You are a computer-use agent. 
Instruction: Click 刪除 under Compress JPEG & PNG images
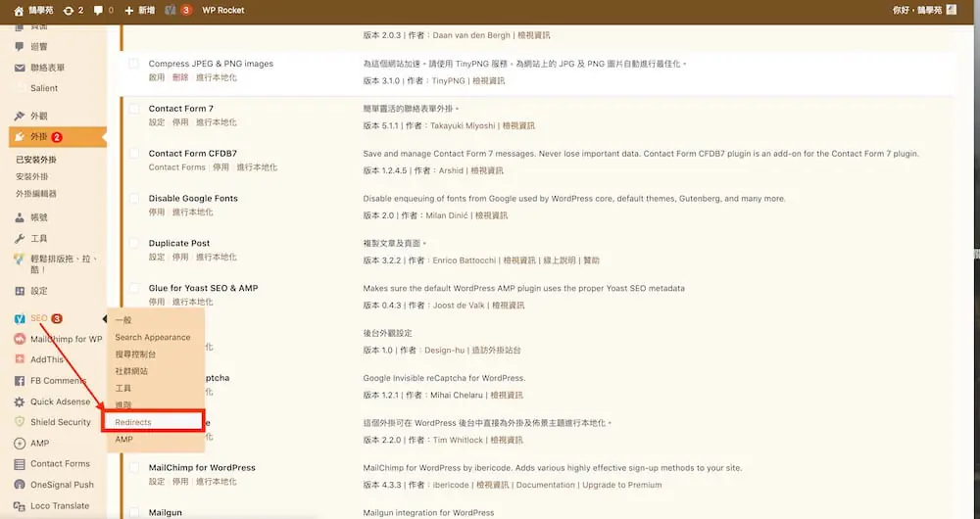(180, 78)
